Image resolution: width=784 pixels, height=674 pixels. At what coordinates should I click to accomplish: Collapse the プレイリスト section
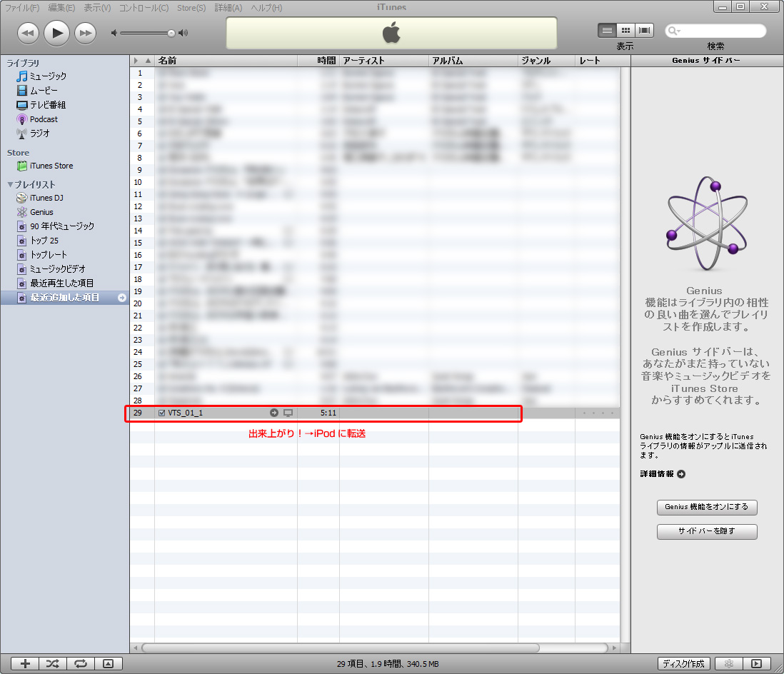pyautogui.click(x=10, y=185)
